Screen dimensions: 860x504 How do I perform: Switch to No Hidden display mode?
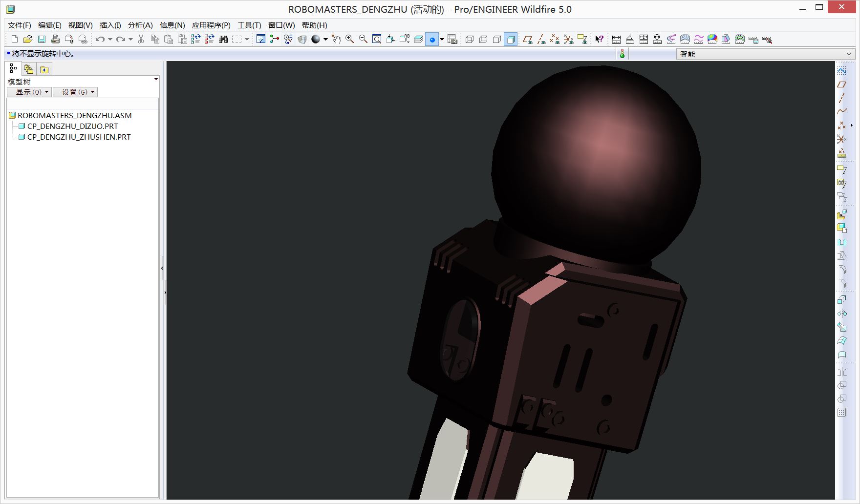click(x=497, y=39)
